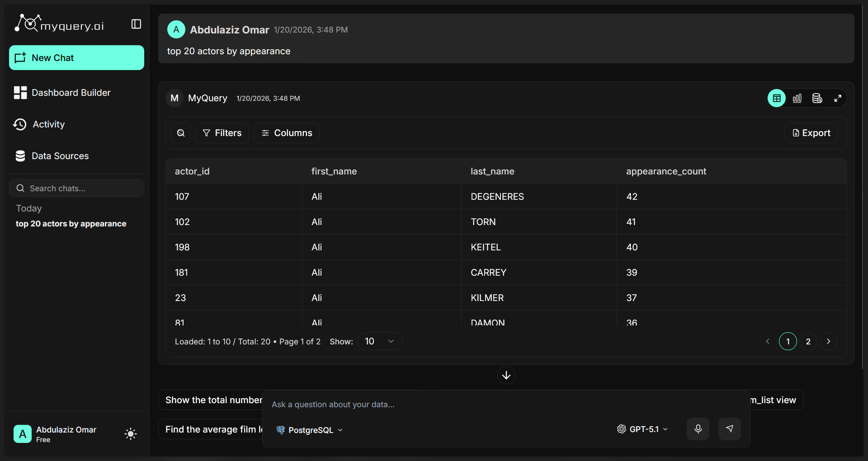Select cell with actor_id 107
The image size is (868, 461).
point(234,197)
